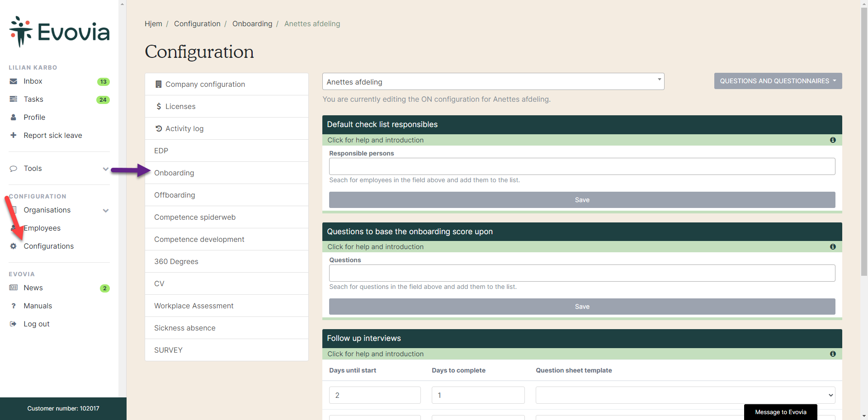Open help under Follow up interviews
Viewport: 868px width, 420px height.
click(582, 354)
